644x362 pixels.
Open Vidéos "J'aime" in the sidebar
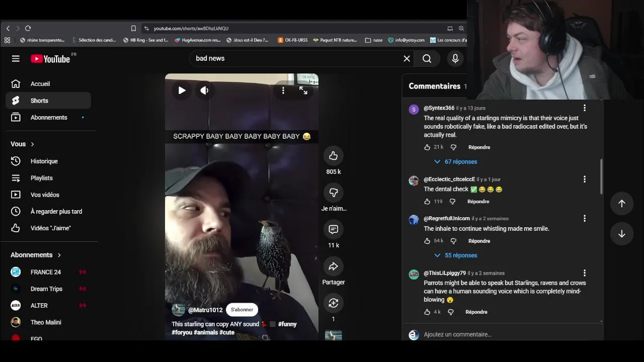point(48,228)
